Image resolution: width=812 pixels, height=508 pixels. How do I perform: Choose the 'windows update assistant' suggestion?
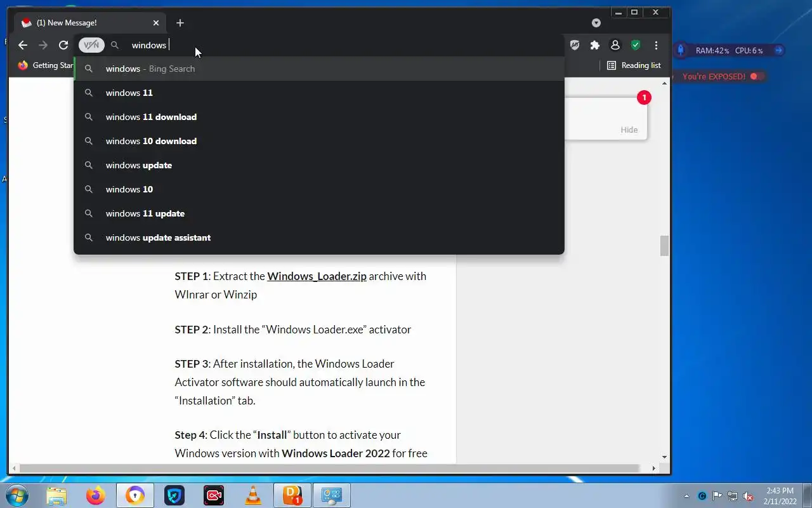click(x=319, y=237)
